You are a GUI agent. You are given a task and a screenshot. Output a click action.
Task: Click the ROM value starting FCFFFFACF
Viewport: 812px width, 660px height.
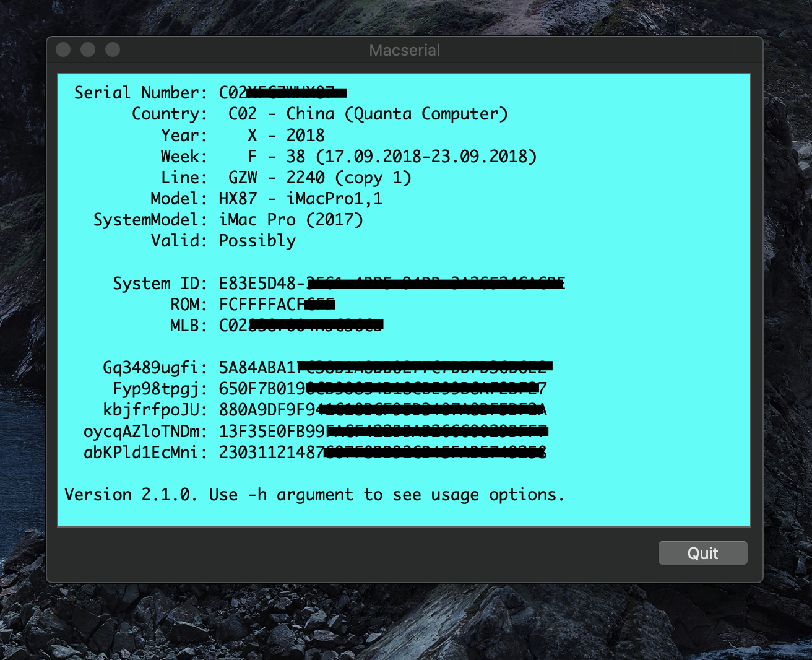pyautogui.click(x=277, y=305)
